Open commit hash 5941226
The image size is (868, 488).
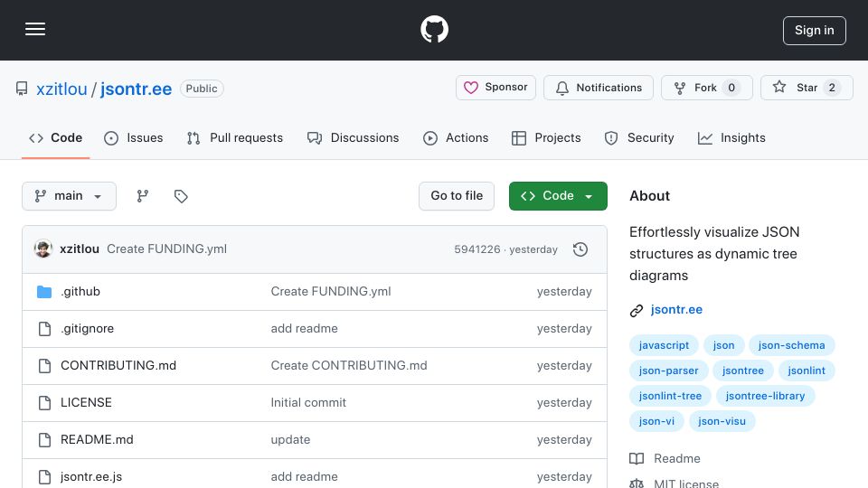pos(477,249)
